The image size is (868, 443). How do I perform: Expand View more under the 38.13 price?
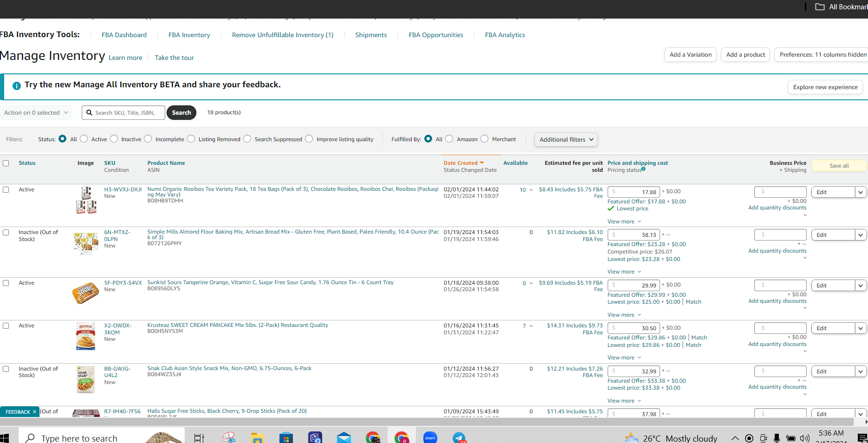[624, 272]
